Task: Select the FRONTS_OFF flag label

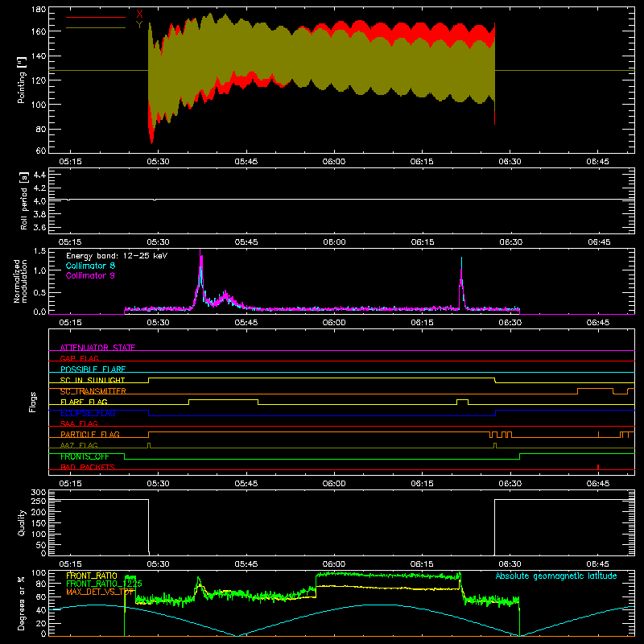Action: (85, 456)
